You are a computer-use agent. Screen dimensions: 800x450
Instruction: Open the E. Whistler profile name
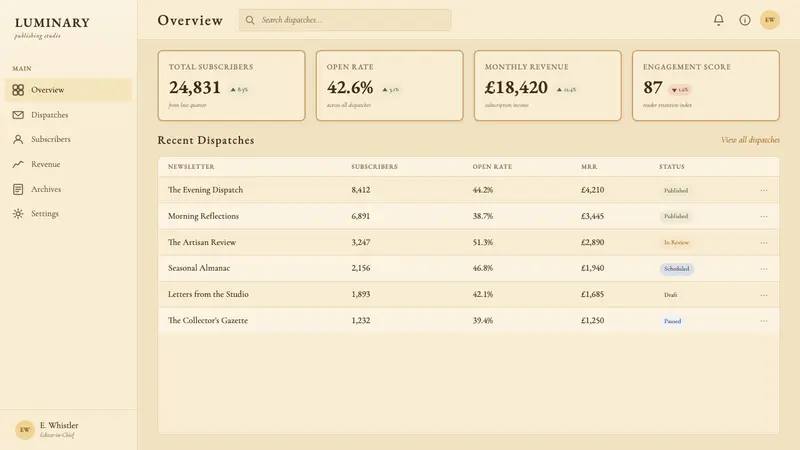tap(59, 425)
